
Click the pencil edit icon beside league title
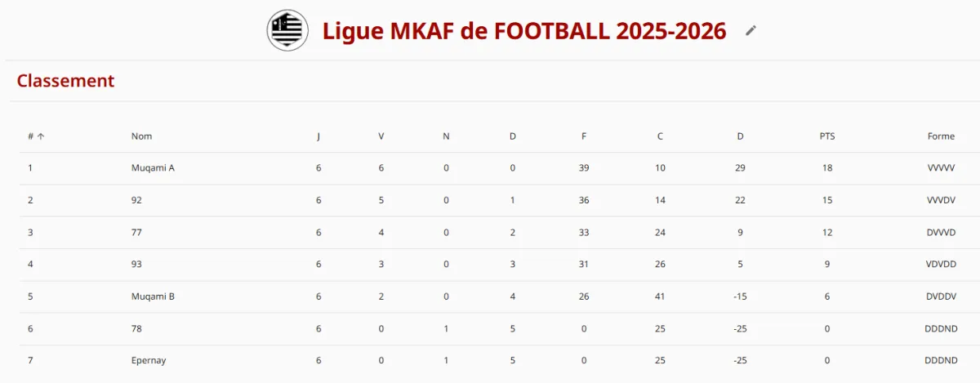(751, 30)
